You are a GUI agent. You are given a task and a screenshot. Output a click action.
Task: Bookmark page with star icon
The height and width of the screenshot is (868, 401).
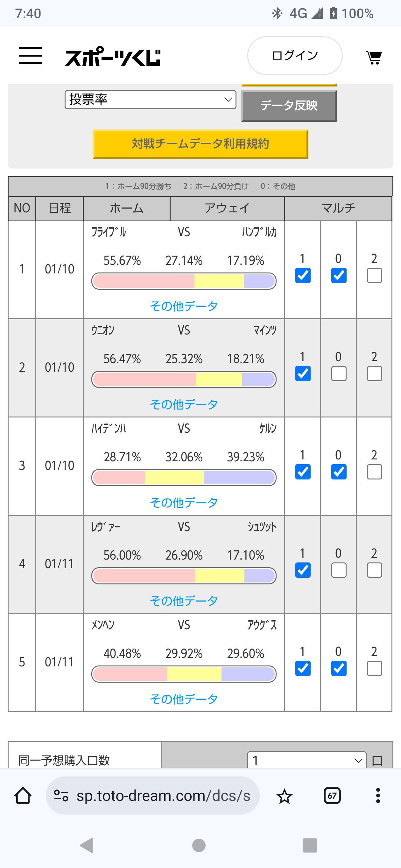[284, 796]
